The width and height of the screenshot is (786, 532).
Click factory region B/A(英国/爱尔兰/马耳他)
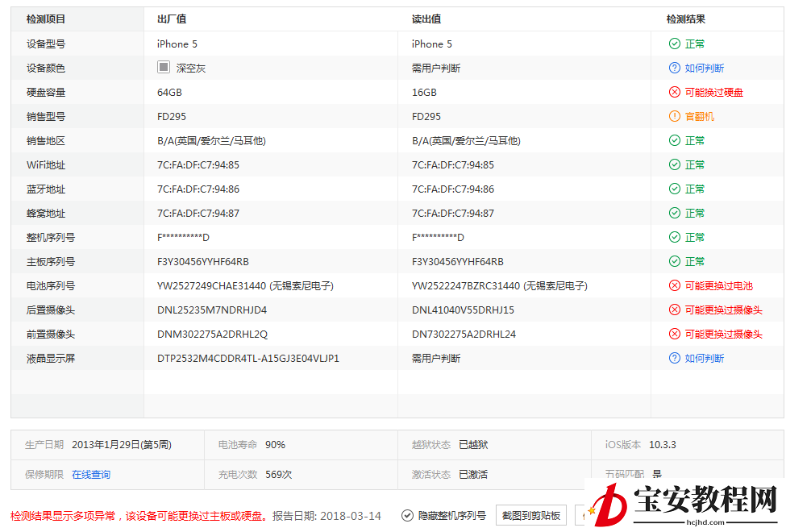tap(211, 140)
